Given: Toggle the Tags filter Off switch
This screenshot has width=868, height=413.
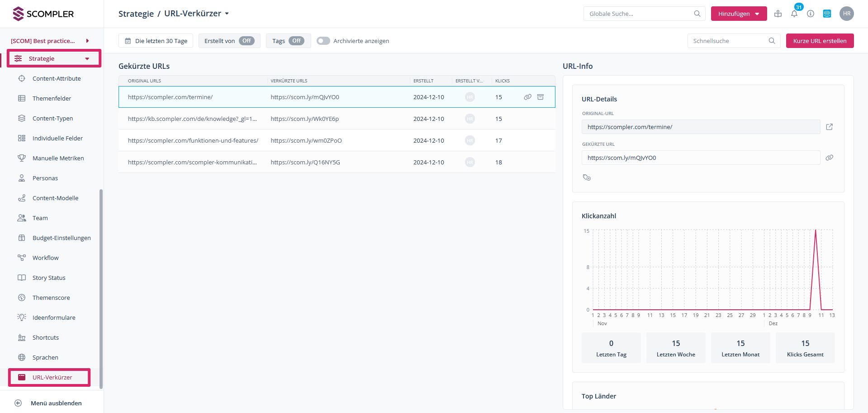Looking at the screenshot, I should click(296, 41).
